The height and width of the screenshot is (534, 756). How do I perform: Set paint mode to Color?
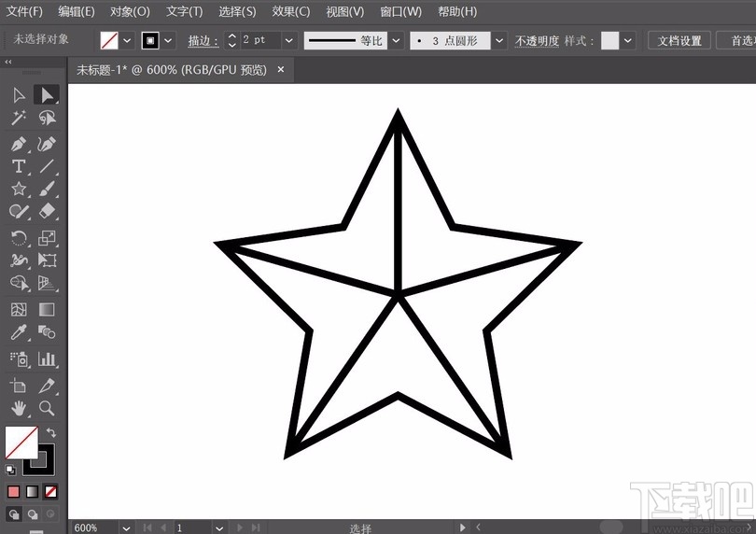click(13, 492)
